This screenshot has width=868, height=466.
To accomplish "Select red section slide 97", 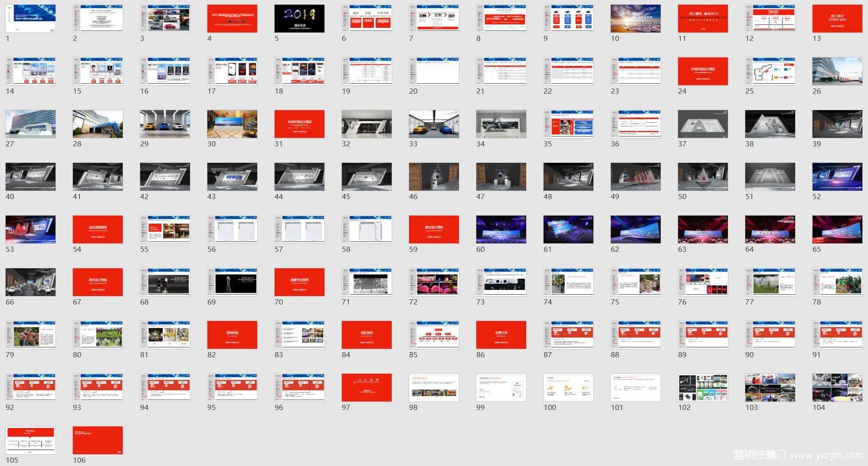I will click(x=367, y=388).
